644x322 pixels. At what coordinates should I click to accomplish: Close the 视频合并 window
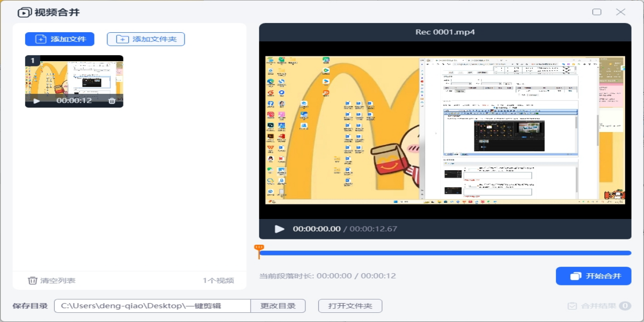[x=621, y=12]
